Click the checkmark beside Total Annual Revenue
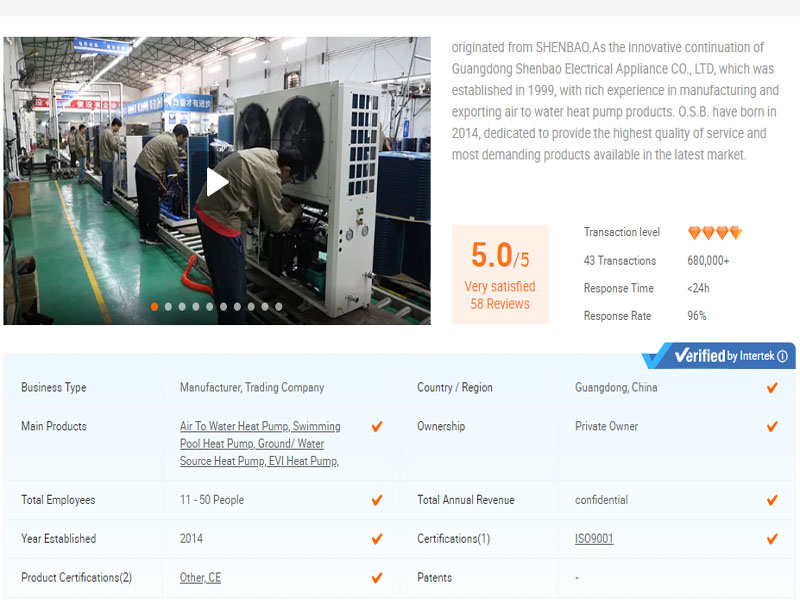 772,499
